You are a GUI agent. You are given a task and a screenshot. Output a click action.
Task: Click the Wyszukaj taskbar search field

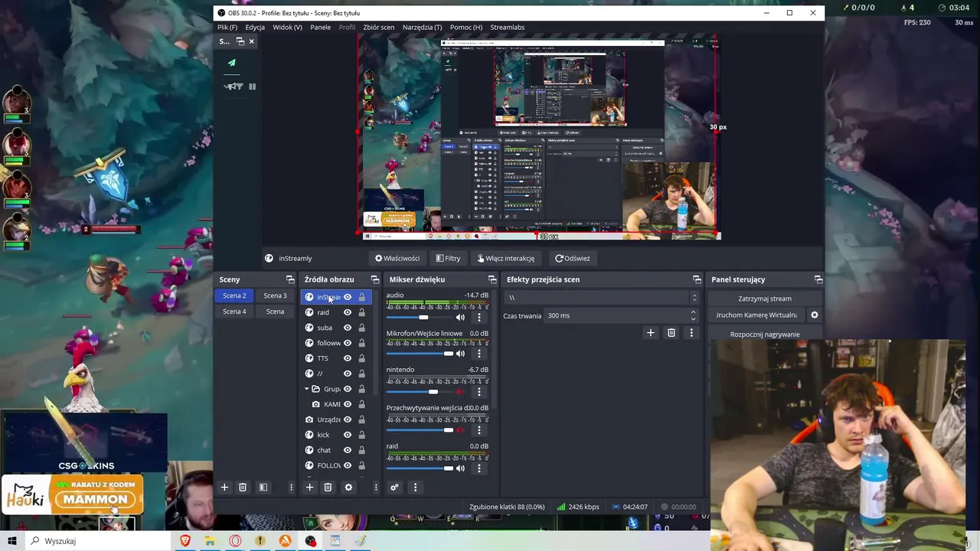coord(100,541)
